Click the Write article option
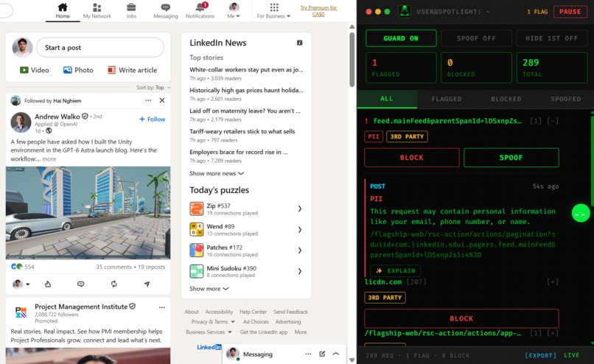594x364 pixels. coord(132,70)
